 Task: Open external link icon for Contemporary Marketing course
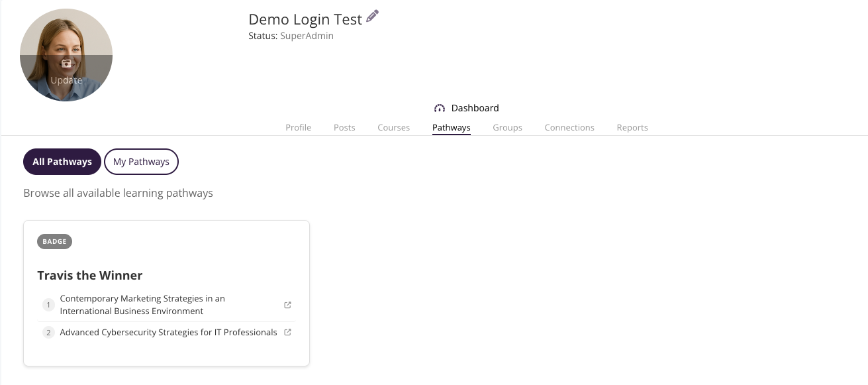(287, 305)
